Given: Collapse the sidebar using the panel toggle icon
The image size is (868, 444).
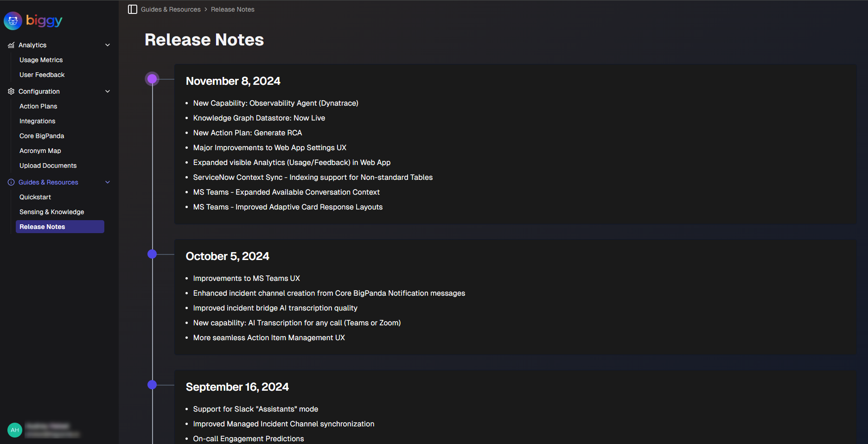Looking at the screenshot, I should (x=133, y=9).
